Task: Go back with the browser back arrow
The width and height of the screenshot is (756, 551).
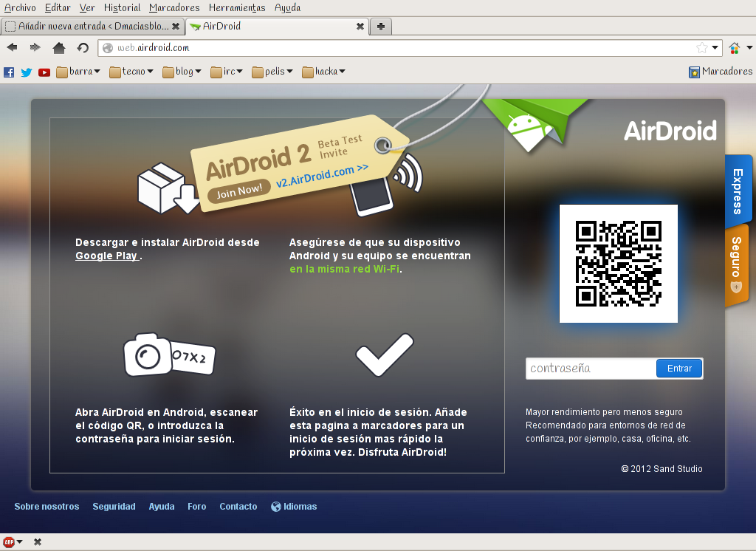Action: [12, 47]
